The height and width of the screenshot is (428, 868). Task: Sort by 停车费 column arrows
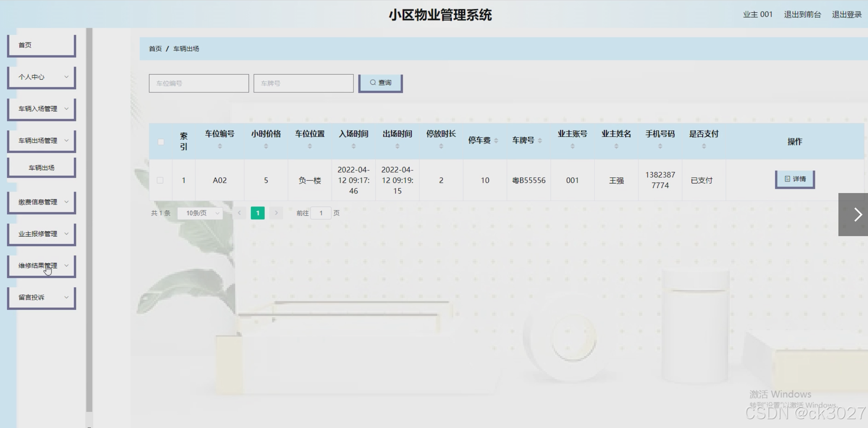click(x=496, y=141)
